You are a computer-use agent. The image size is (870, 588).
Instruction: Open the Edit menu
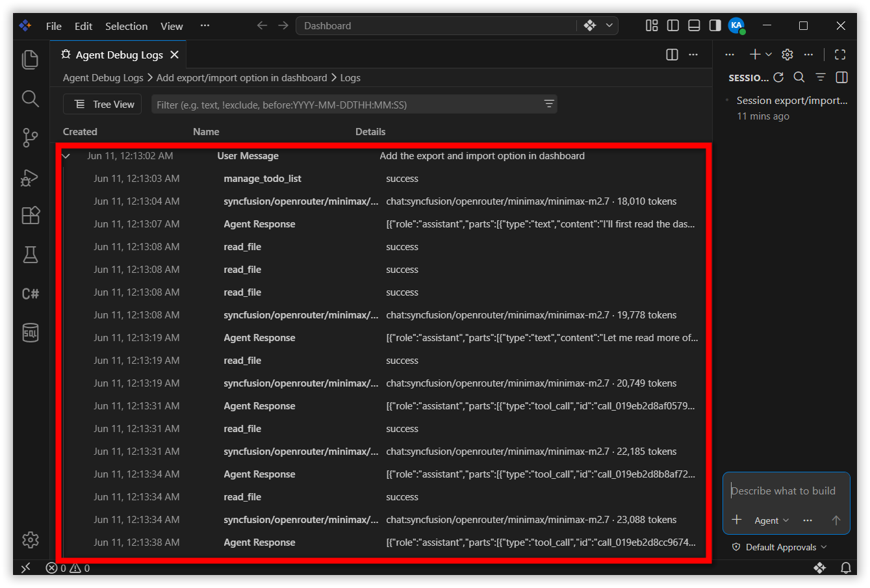point(83,26)
